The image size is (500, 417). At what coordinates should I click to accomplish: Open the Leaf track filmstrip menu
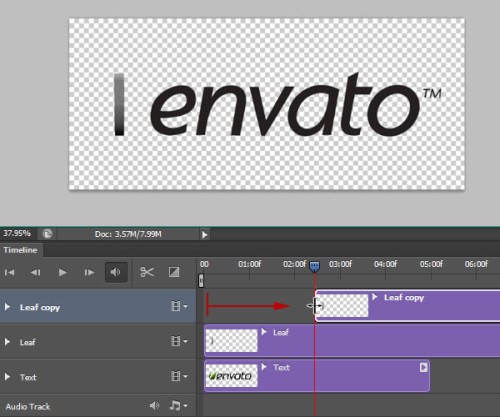tap(179, 341)
